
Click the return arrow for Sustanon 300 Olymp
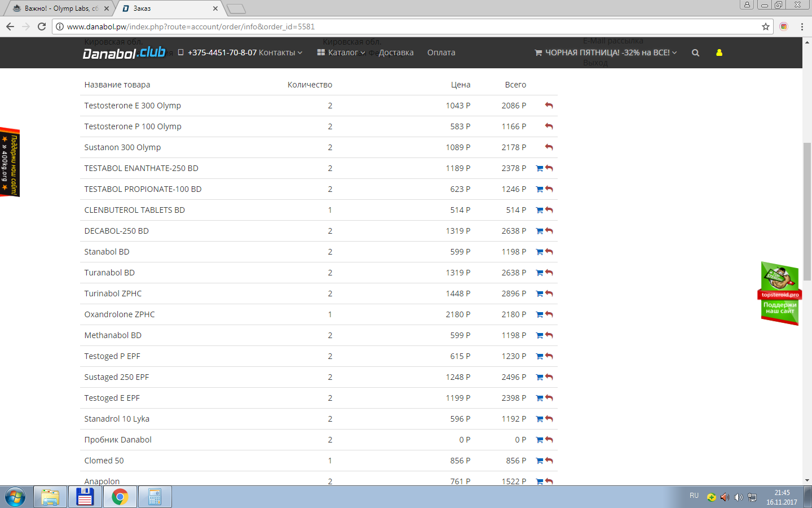click(x=549, y=147)
